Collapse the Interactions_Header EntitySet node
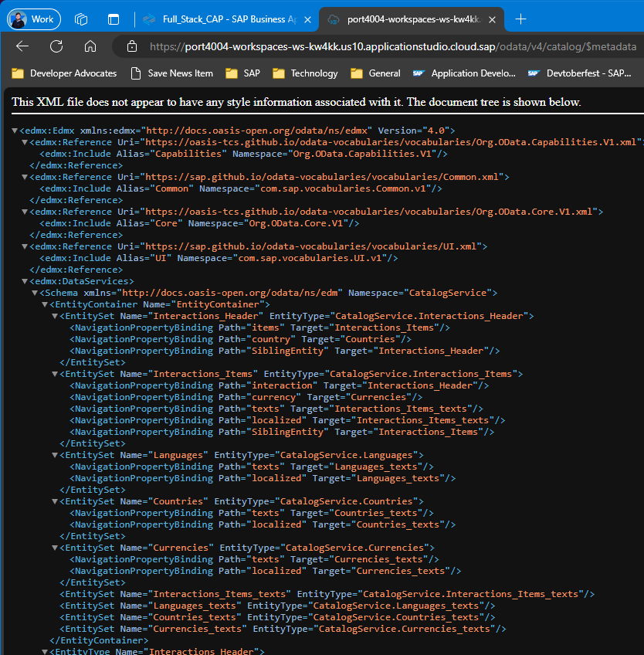The width and height of the screenshot is (644, 655). 55,316
